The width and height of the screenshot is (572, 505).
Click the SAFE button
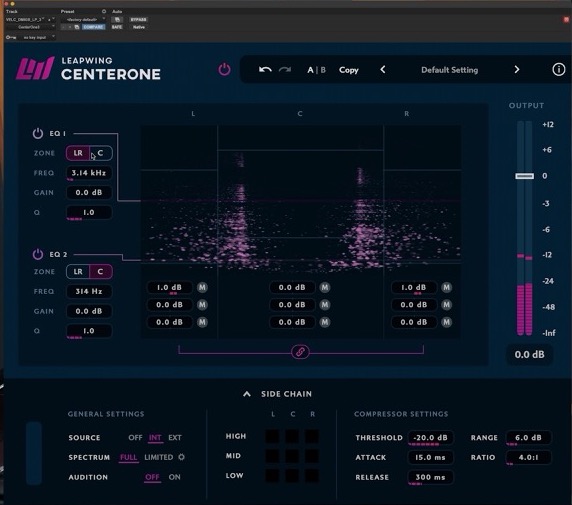pyautogui.click(x=117, y=27)
